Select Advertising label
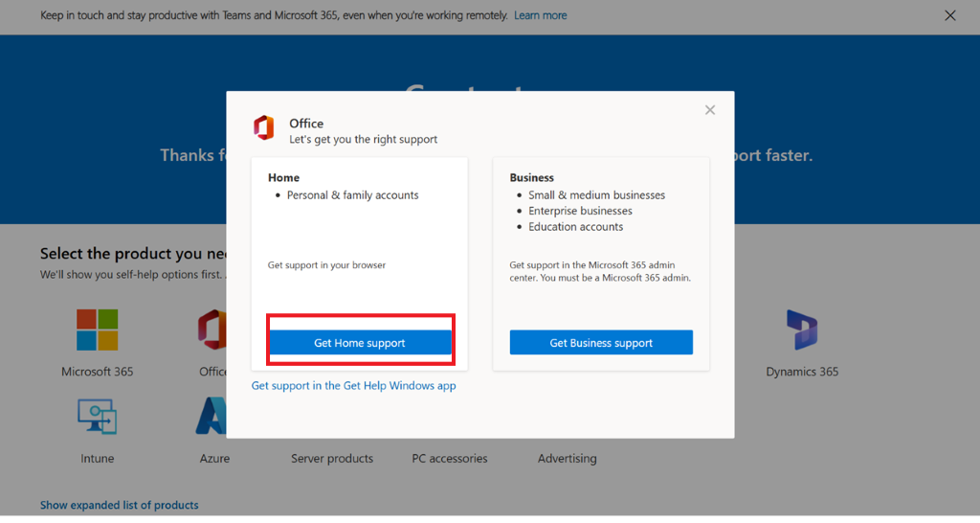980x523 pixels. [x=567, y=459]
